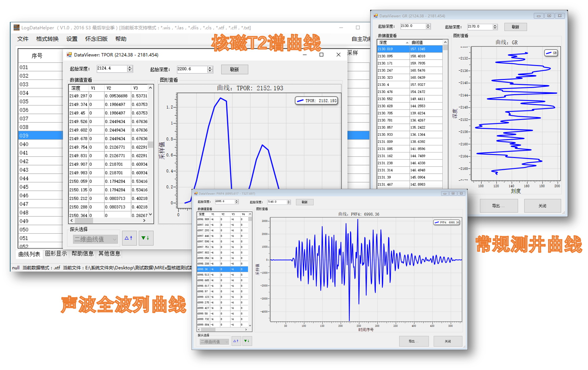Click the blue up-arrow button in PWF4 viewer
This screenshot has width=588, height=370.
pyautogui.click(x=236, y=341)
